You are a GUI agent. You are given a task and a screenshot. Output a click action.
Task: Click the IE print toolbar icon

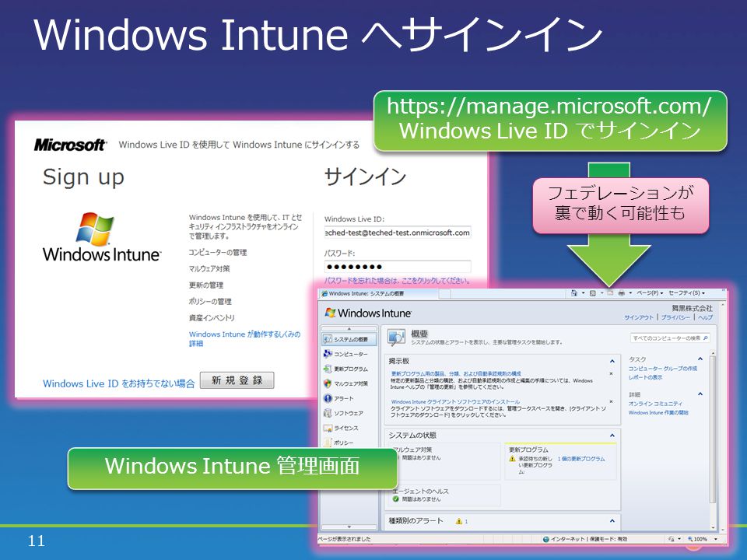pyautogui.click(x=622, y=293)
